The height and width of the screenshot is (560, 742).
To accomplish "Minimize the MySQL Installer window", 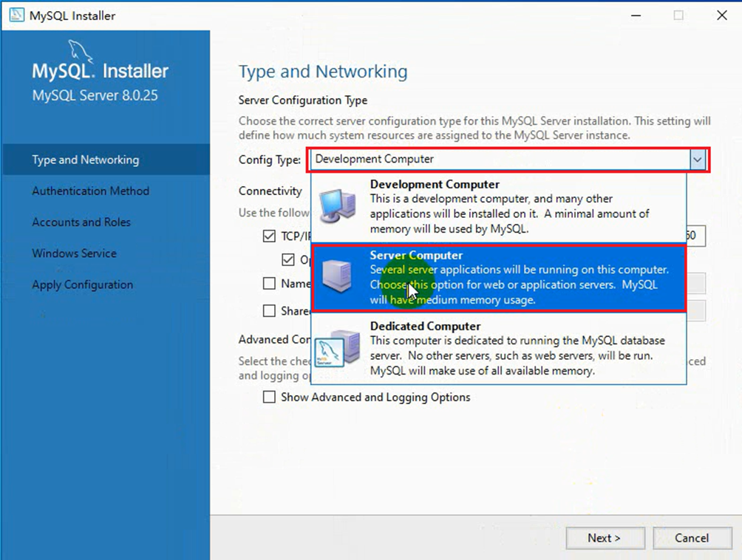I will coord(636,15).
